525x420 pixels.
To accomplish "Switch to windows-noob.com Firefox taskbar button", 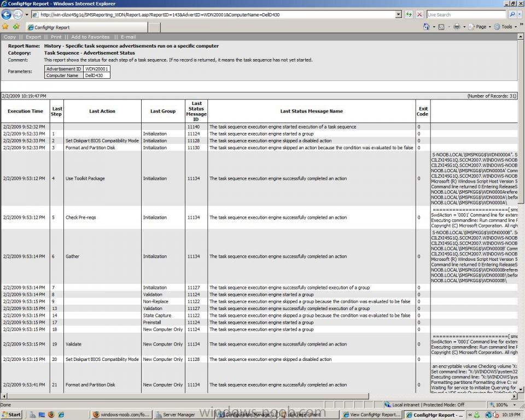I will (121, 415).
